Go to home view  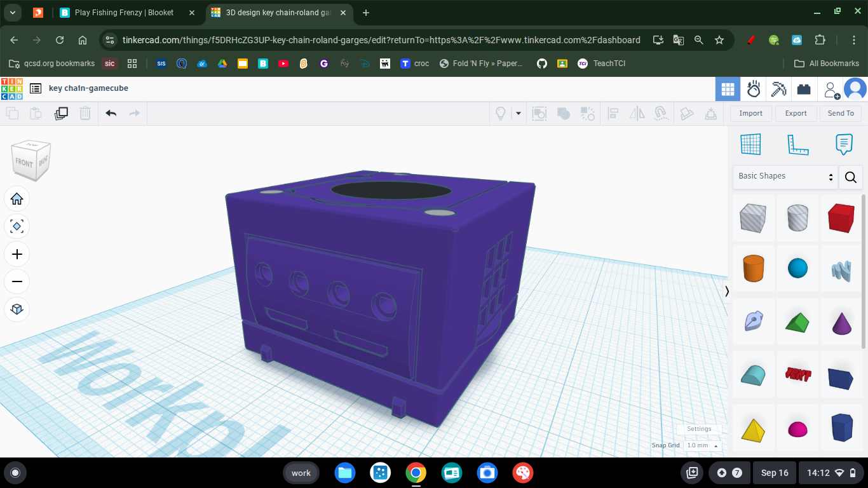[17, 199]
